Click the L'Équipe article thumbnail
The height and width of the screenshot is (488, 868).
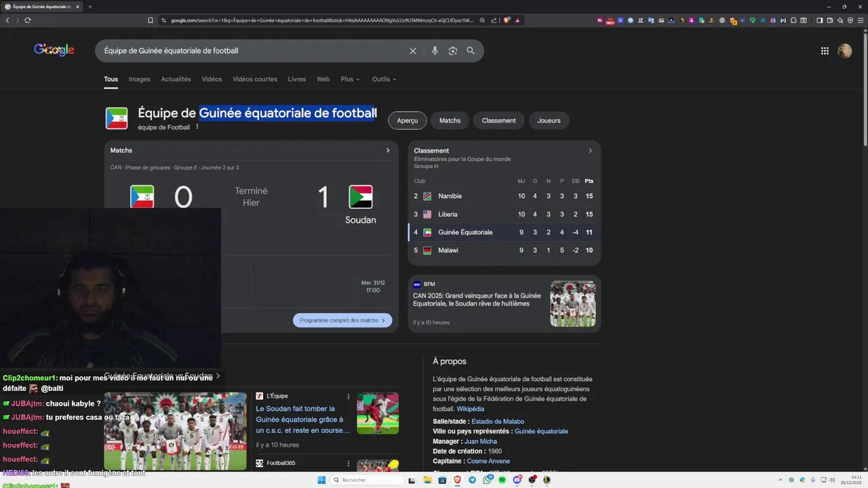click(378, 413)
